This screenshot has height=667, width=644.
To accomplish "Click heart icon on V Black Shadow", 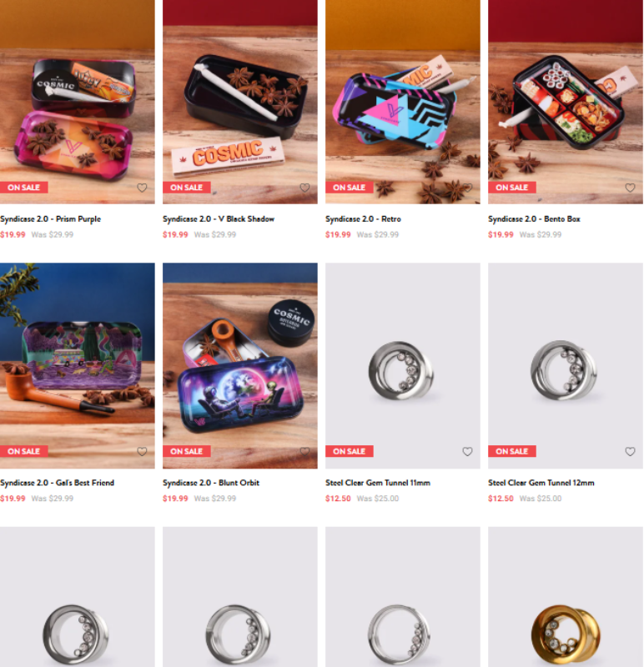I will [304, 188].
